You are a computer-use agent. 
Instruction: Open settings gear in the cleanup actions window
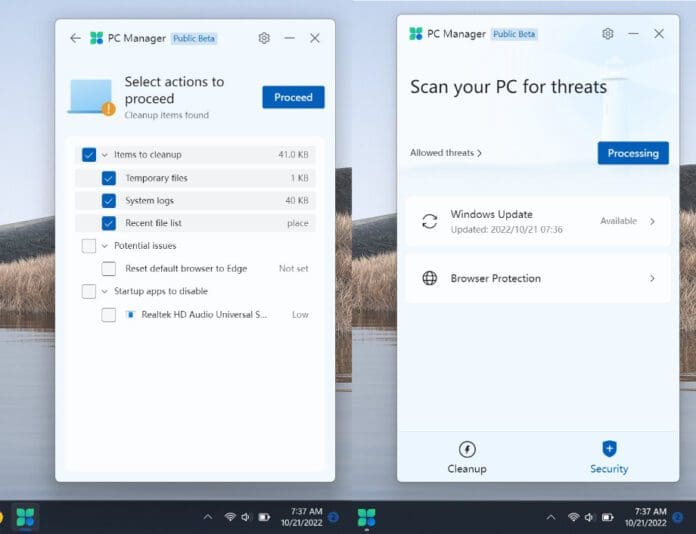pos(264,38)
